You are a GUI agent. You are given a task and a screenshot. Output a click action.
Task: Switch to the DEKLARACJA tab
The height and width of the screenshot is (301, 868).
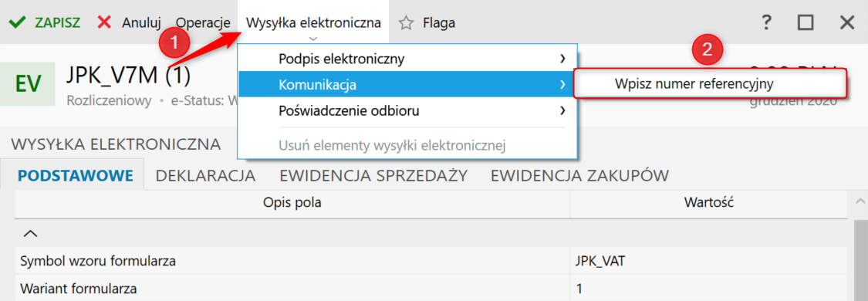[205, 175]
